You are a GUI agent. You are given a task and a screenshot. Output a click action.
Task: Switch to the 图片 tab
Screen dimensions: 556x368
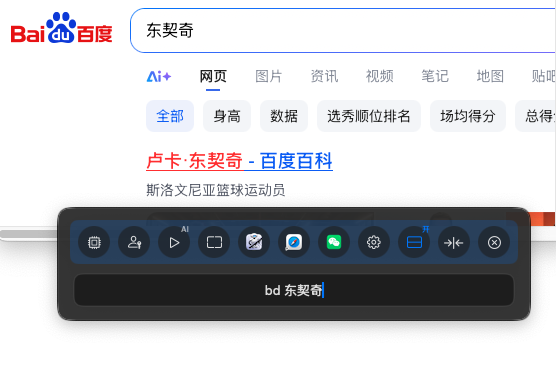[268, 76]
